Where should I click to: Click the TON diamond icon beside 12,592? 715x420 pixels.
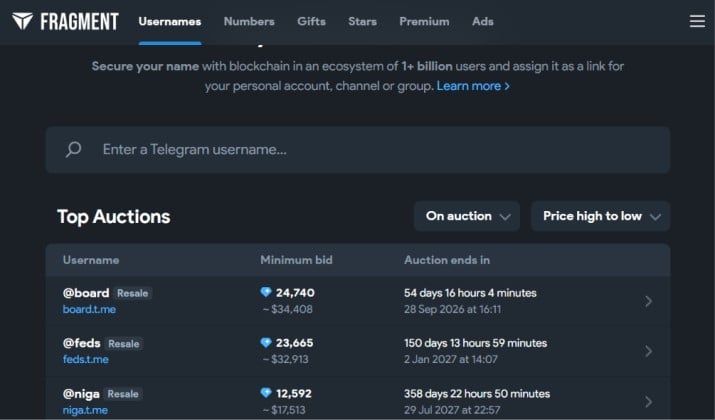coord(266,393)
